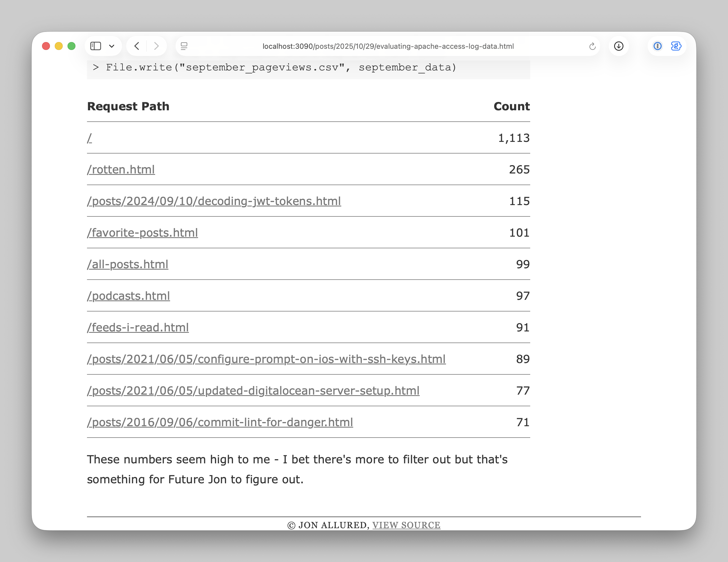The width and height of the screenshot is (728, 562).
Task: Expand the chevron next to sidebar button
Action: pos(112,46)
